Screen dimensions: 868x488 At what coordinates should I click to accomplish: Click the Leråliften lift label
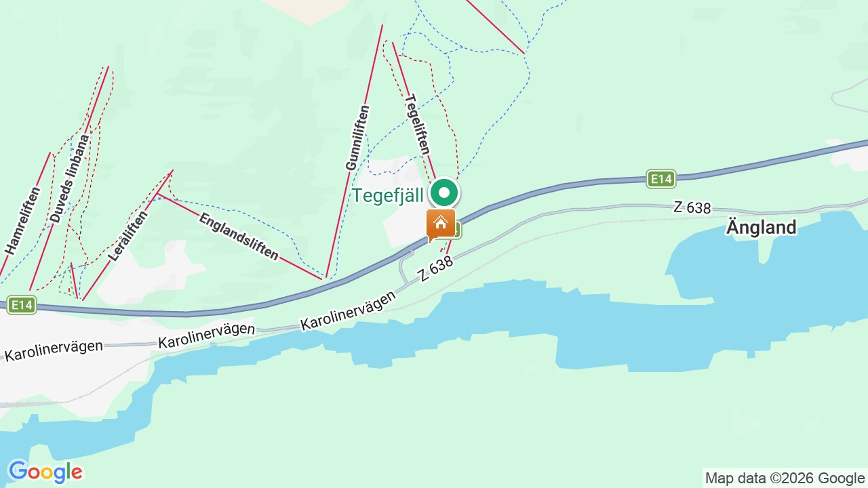pos(127,236)
